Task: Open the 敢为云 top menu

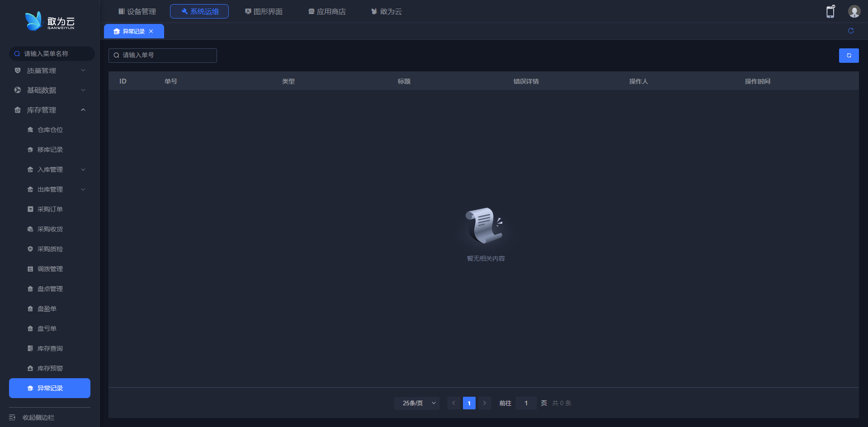Action: [387, 11]
